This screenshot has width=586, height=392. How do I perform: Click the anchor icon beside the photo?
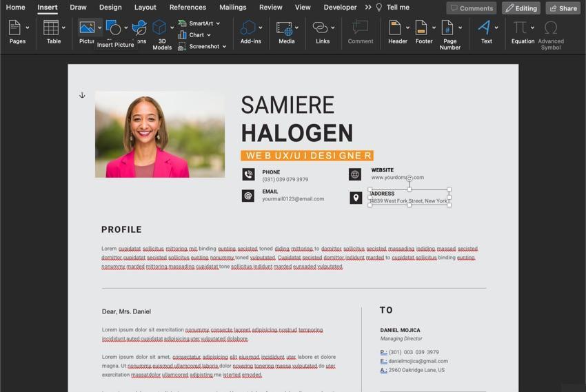pyautogui.click(x=82, y=95)
